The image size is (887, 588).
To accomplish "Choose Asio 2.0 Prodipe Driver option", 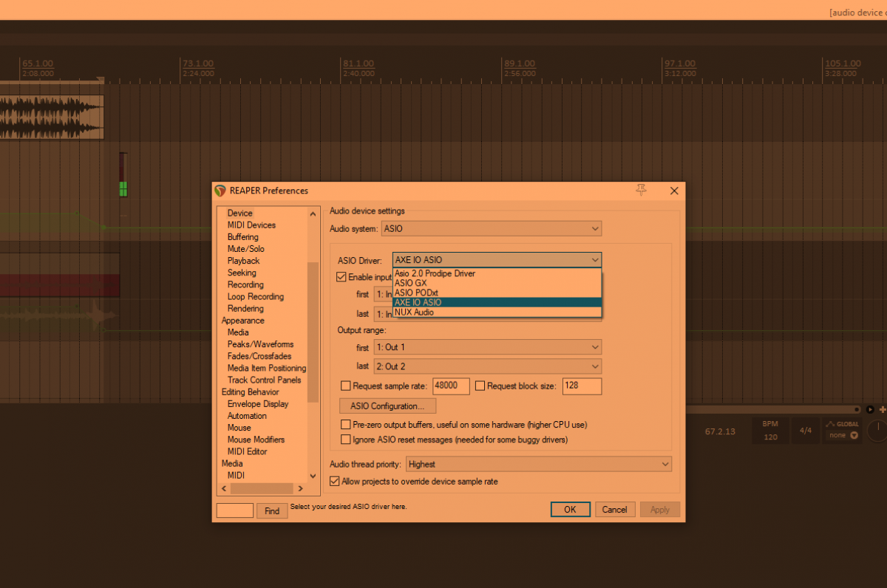I will tap(435, 273).
